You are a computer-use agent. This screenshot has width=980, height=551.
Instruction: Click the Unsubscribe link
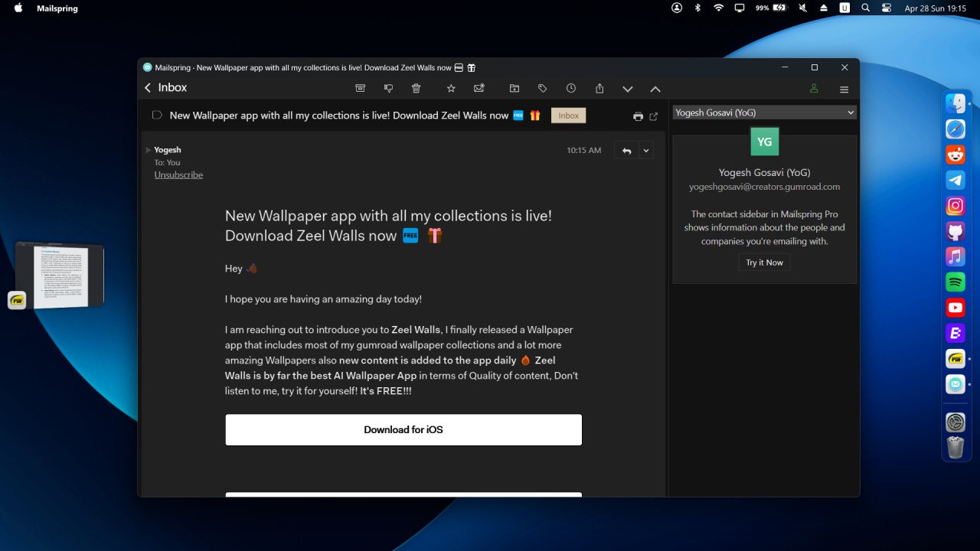pos(178,175)
